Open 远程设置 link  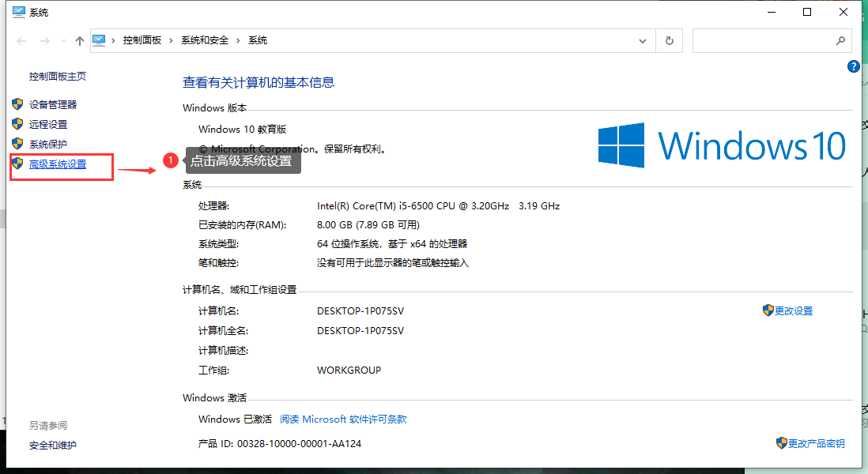(48, 125)
